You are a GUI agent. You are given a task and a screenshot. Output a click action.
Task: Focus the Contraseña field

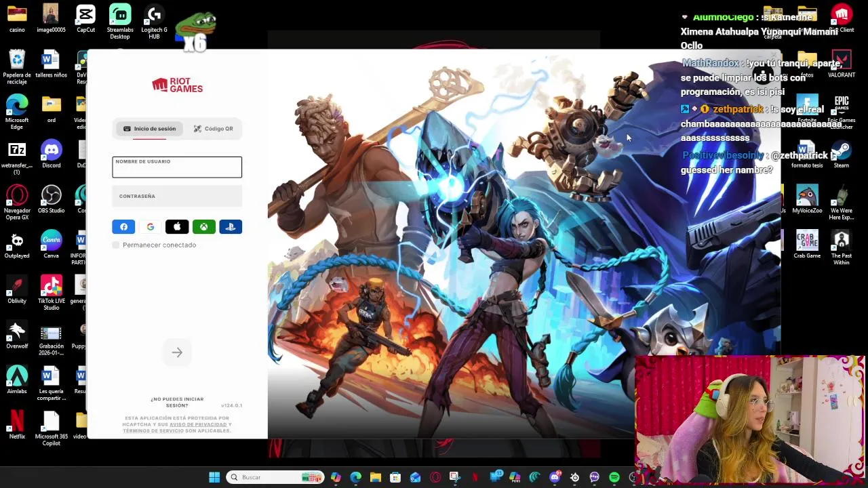coord(177,197)
